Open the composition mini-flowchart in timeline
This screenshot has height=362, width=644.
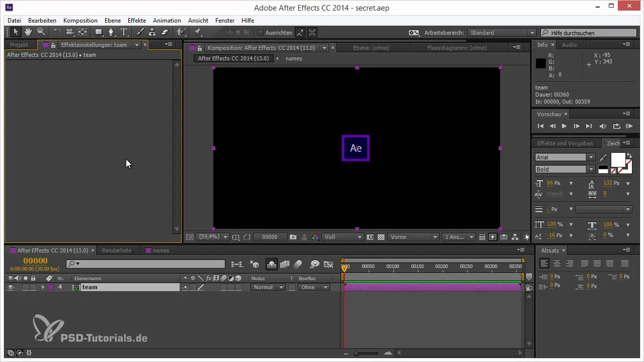coord(236,263)
